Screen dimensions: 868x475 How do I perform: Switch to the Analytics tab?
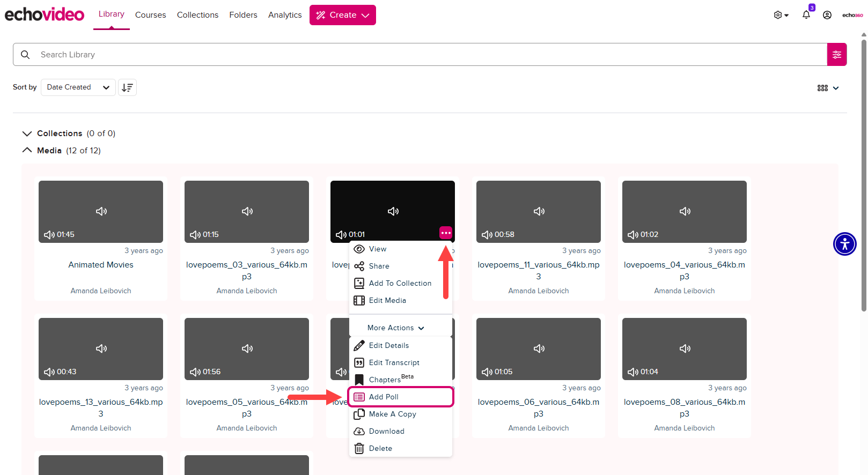click(x=285, y=15)
